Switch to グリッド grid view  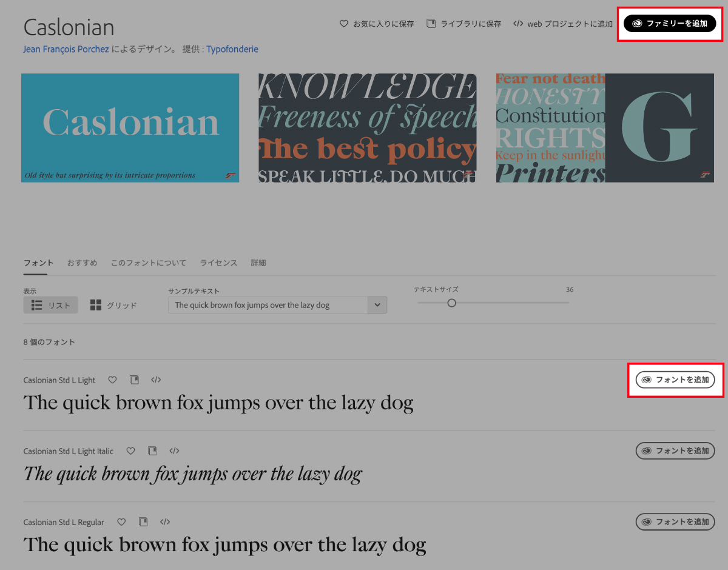(113, 305)
